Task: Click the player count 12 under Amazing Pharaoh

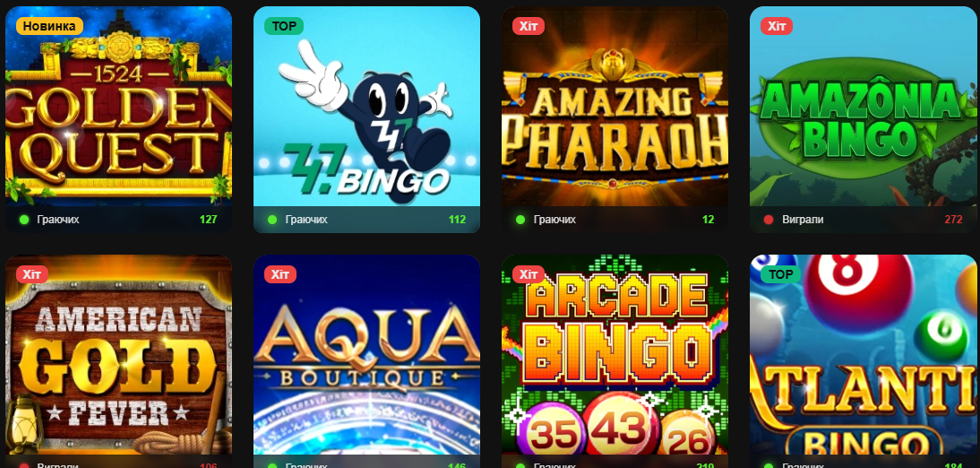Action: pos(708,220)
